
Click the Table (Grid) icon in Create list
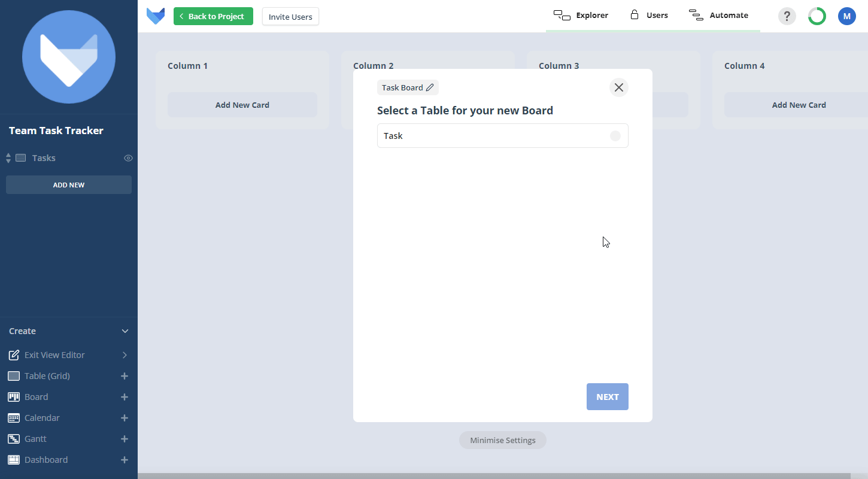[14, 376]
